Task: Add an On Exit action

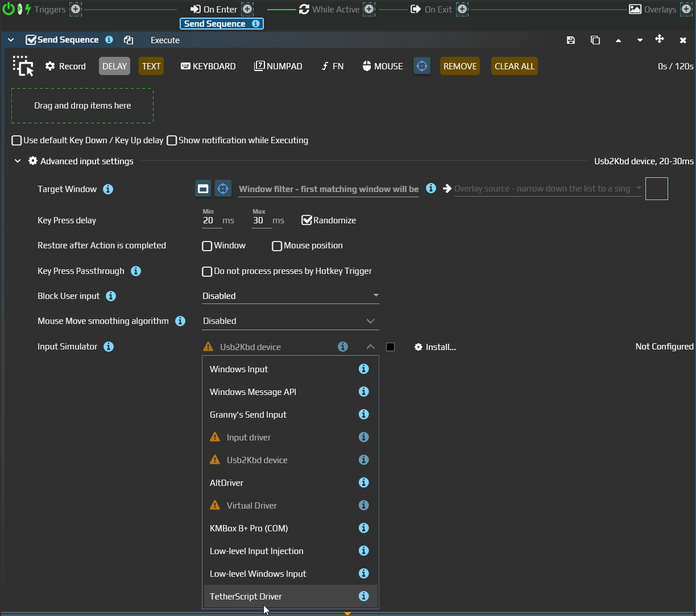Action: point(462,9)
